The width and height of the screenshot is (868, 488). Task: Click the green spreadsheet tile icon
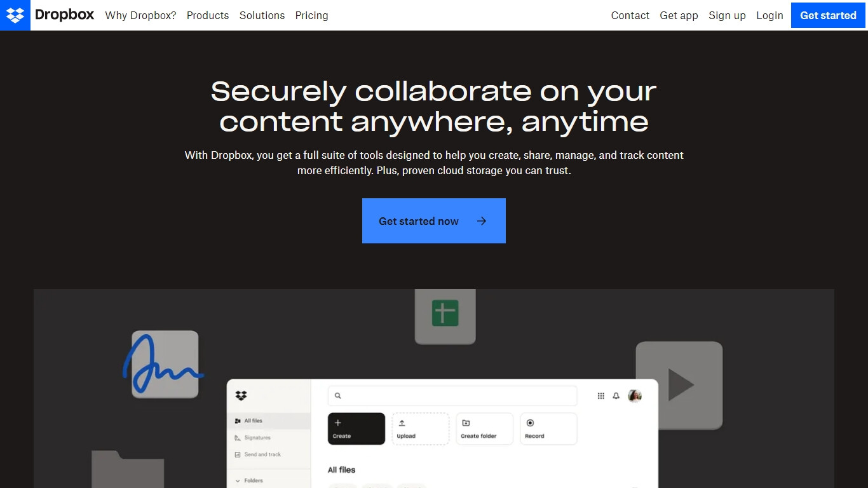(x=445, y=316)
